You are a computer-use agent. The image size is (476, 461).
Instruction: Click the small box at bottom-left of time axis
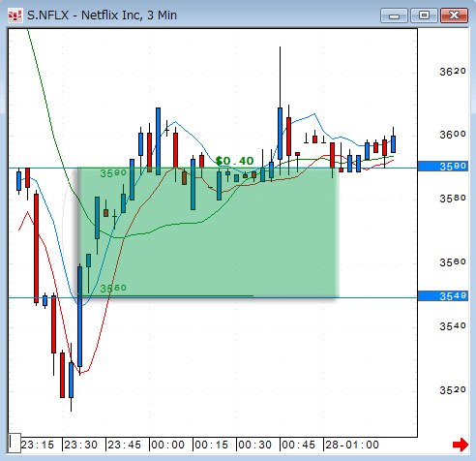click(x=15, y=443)
